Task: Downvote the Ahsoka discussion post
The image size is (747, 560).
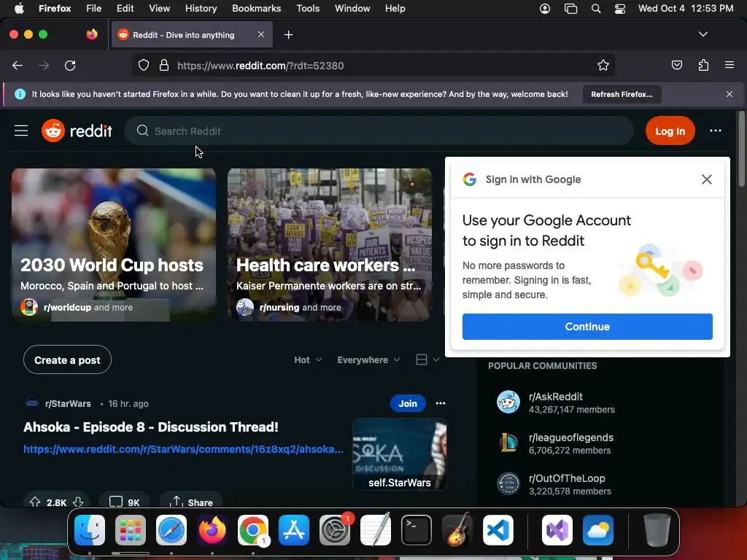Action: point(78,502)
